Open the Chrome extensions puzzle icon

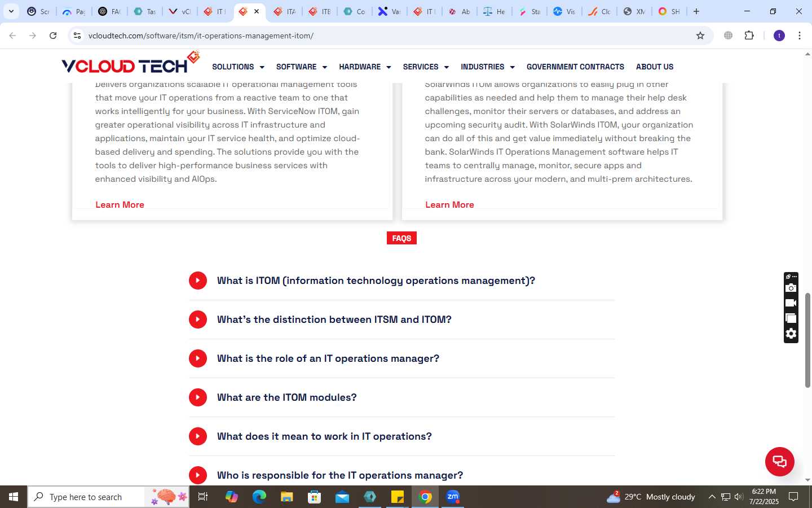[749, 36]
